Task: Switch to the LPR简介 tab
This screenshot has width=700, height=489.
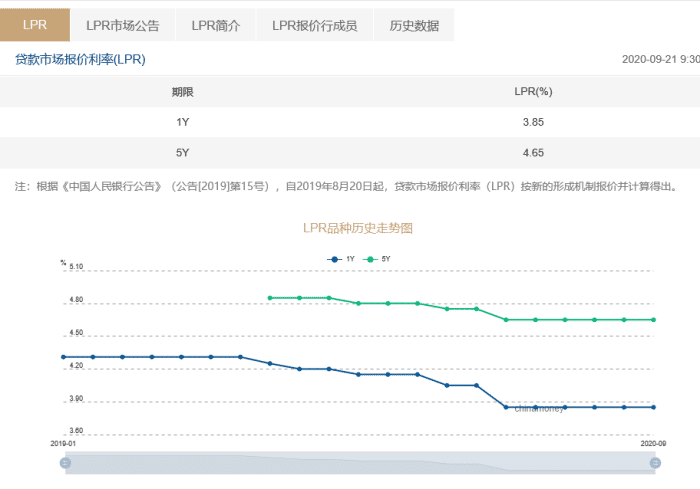Action: pos(215,25)
